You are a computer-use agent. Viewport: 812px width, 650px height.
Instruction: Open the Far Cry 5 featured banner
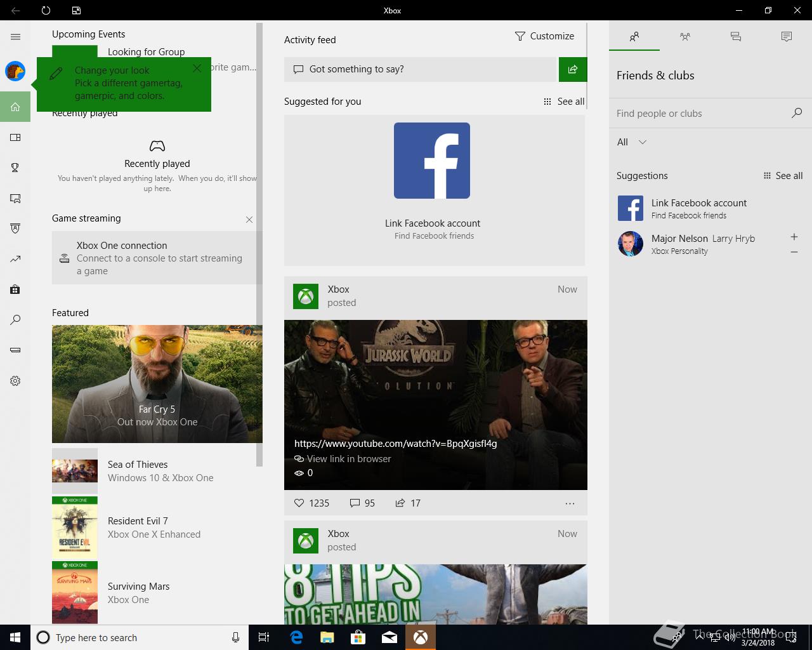pos(157,384)
